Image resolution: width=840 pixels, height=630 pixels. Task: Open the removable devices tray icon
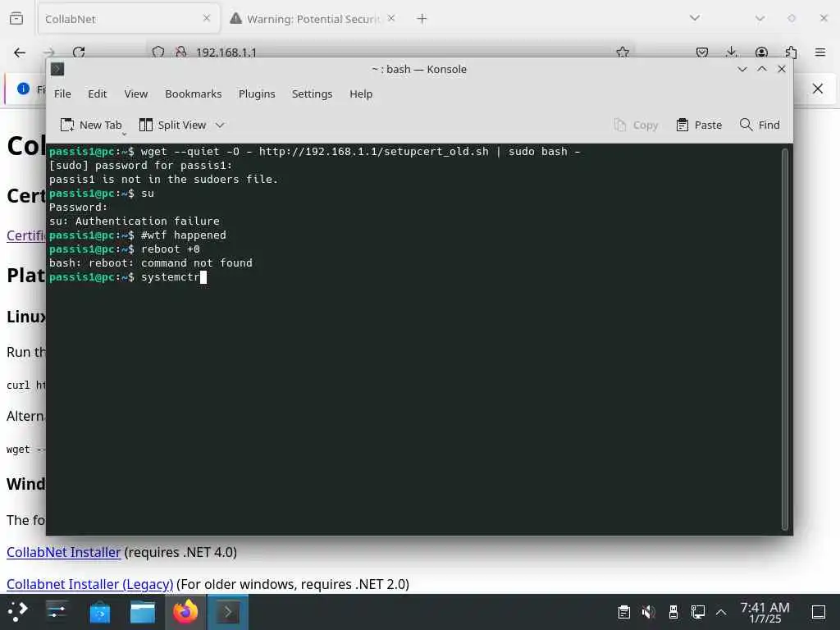[673, 612]
